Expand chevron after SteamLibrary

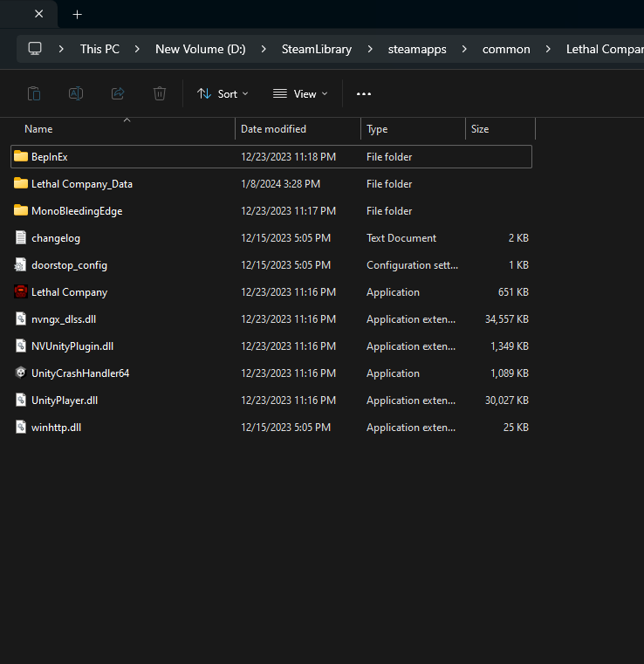pos(370,49)
